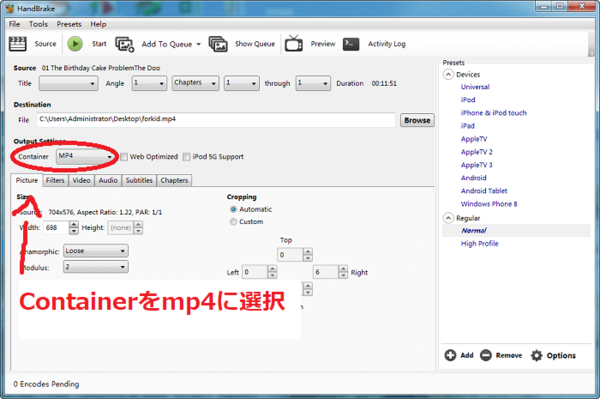The image size is (600, 399).
Task: Select the High Profile preset
Action: [479, 244]
